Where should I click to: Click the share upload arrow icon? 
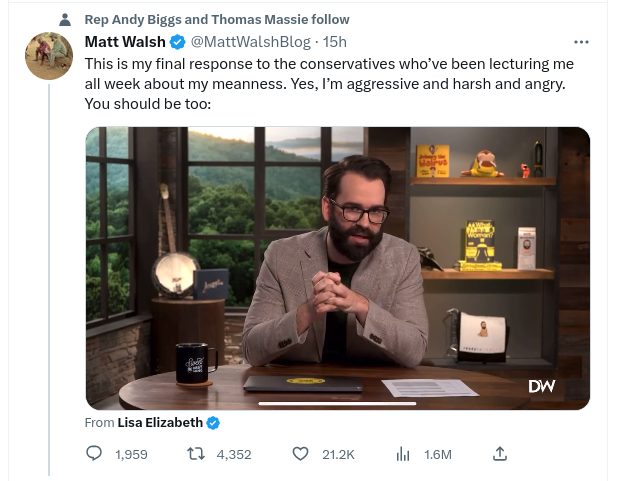click(500, 454)
